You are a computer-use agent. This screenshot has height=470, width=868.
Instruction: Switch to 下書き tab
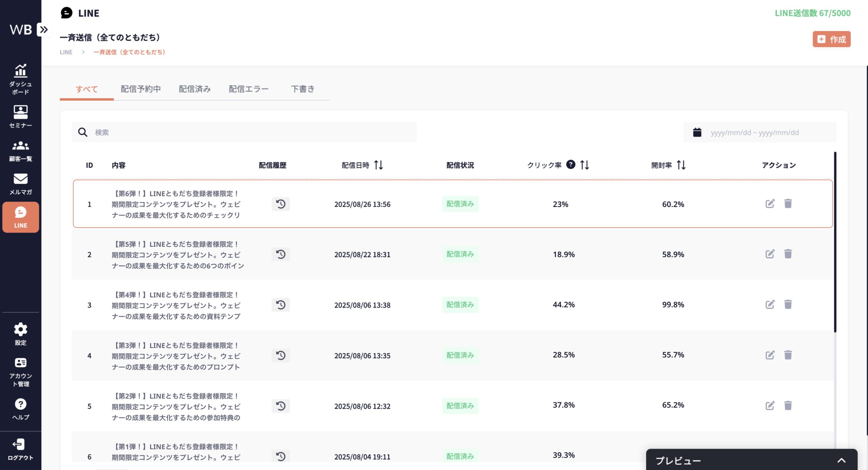[302, 89]
